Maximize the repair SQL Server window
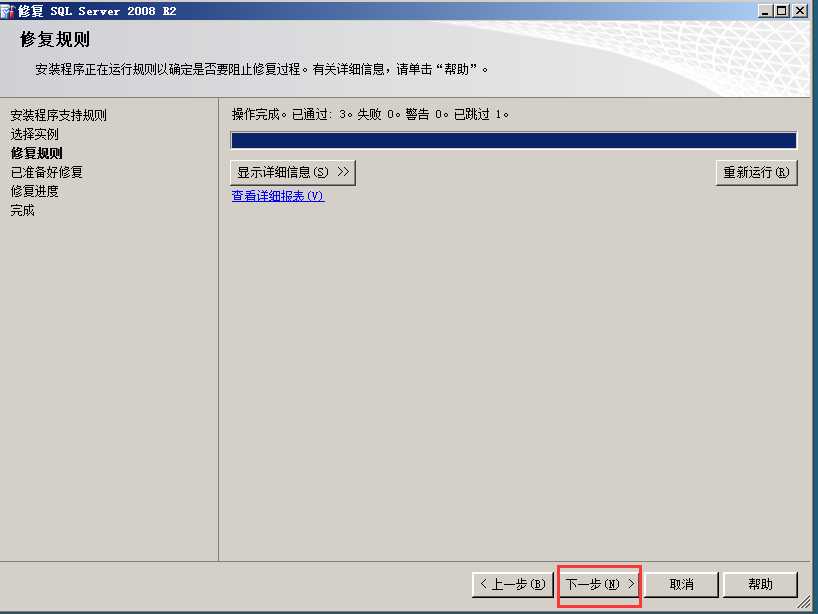 (781, 10)
